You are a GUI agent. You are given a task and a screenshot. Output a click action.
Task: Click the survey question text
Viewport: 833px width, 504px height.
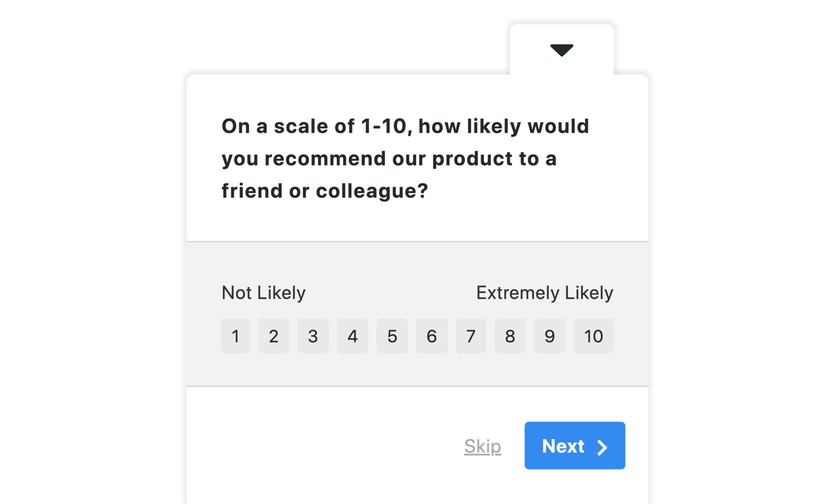pyautogui.click(x=405, y=158)
